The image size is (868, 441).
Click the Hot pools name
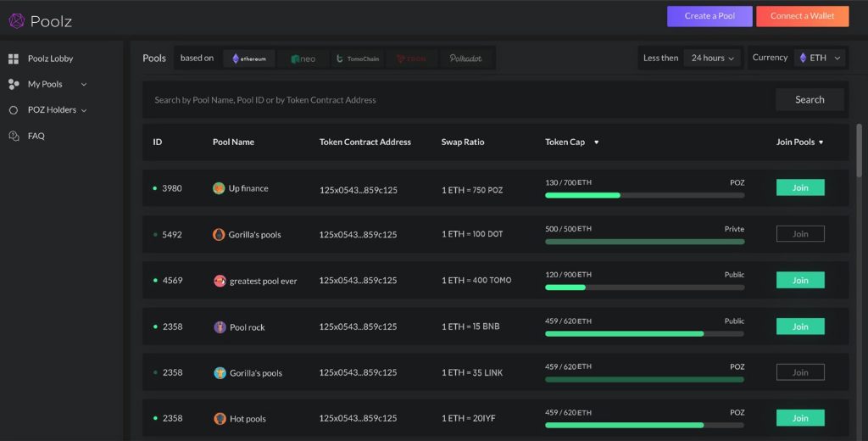(248, 420)
